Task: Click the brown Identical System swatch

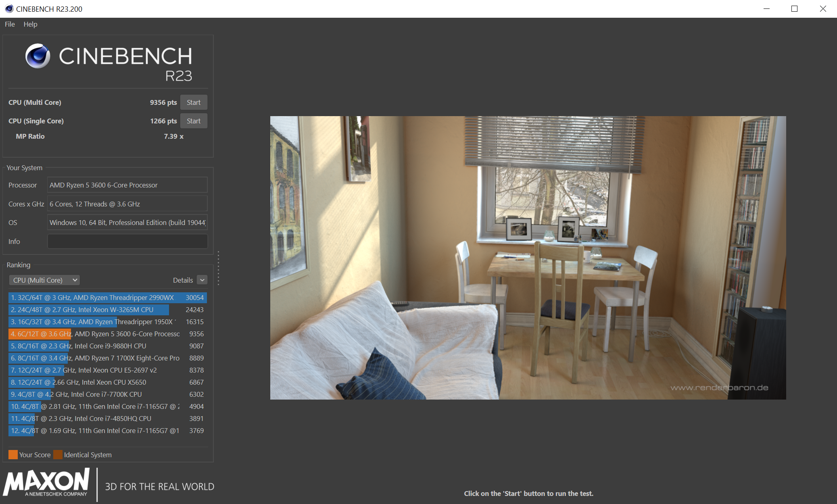Action: pos(58,454)
